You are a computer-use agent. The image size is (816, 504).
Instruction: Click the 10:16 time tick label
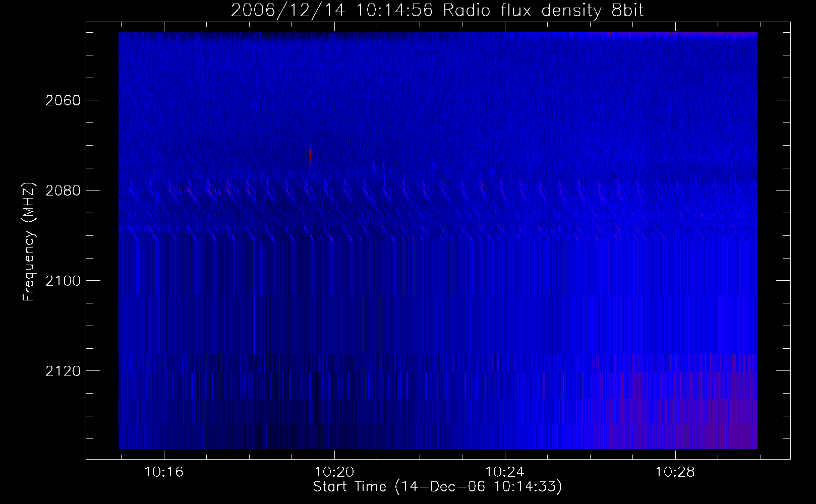coord(164,472)
